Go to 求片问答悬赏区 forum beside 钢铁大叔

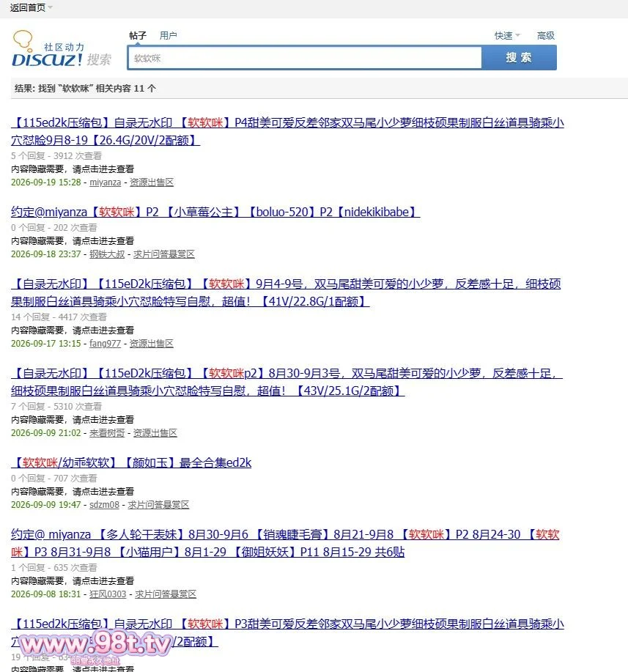tap(163, 254)
